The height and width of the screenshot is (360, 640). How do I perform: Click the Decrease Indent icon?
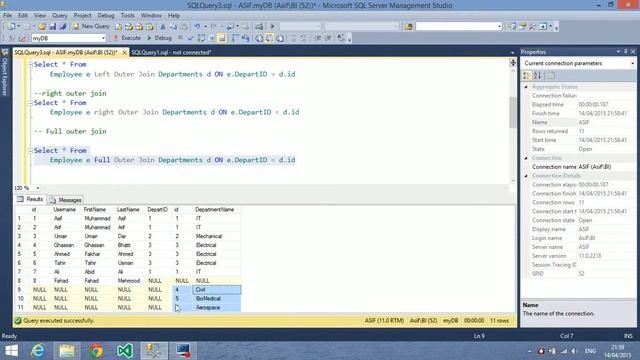(x=318, y=38)
